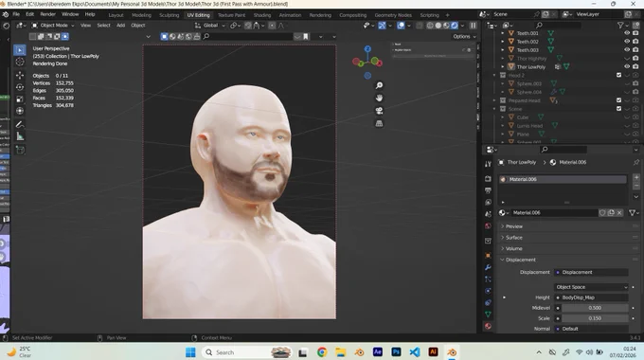Viewport: 644px width, 360px height.
Task: Disable Teeth.003 in renders camera icon
Action: [635, 49]
